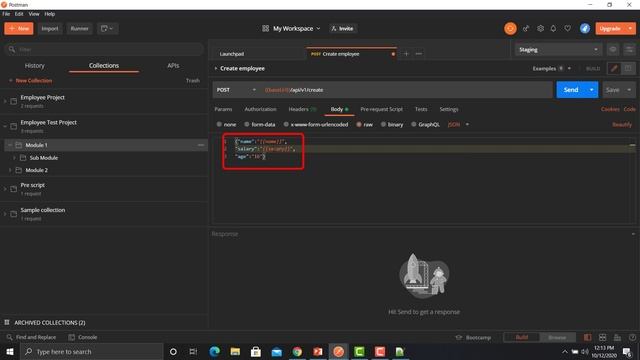The image size is (640, 360).
Task: Open the Pre-request Script tab
Action: 381,109
